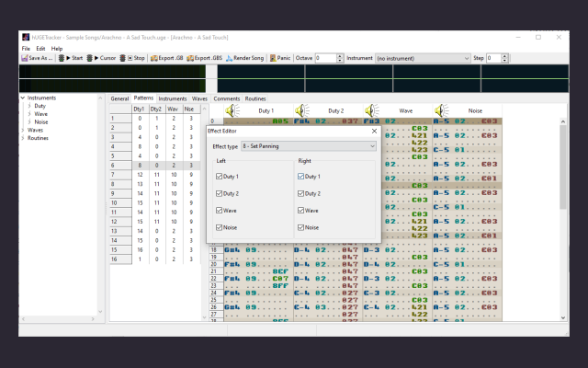Switch to the General tab

(119, 98)
